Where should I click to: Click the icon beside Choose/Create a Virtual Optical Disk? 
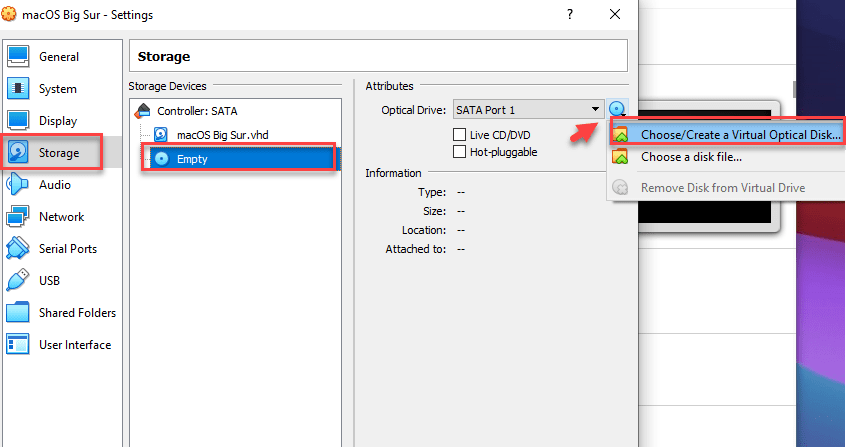tap(620, 134)
